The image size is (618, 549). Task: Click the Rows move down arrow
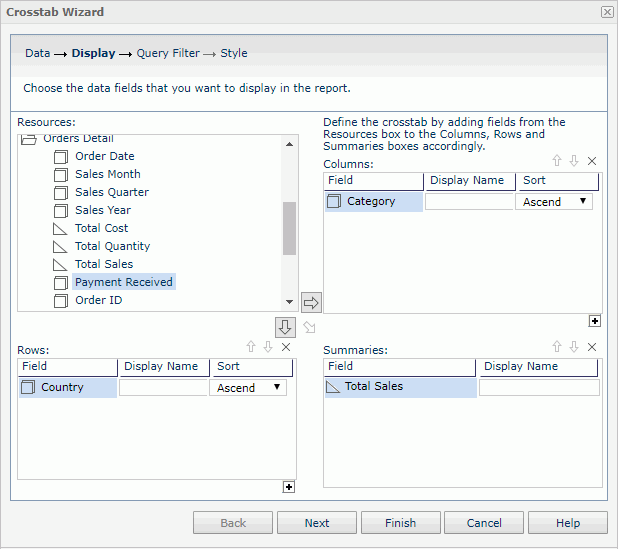coord(268,347)
